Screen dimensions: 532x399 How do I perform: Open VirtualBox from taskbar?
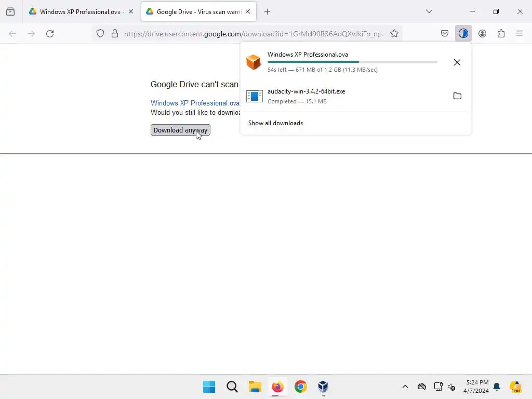click(323, 387)
